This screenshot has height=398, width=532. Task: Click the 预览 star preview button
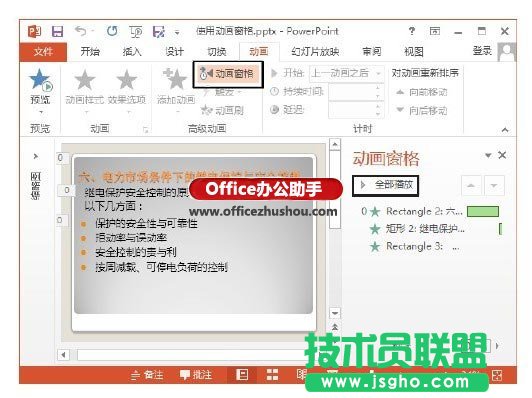(40, 80)
